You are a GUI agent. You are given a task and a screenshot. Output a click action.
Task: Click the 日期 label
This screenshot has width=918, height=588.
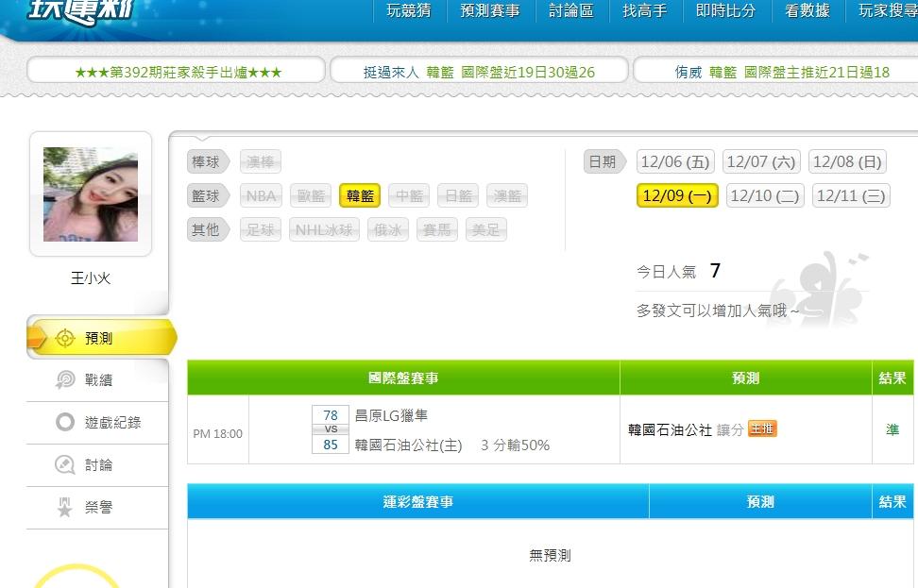click(603, 161)
